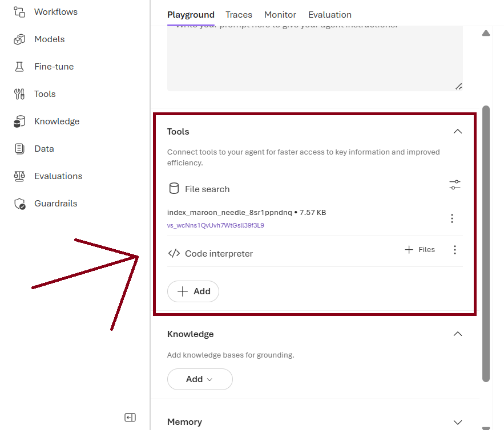
Task: Click the Add tool button
Action: [x=193, y=291]
